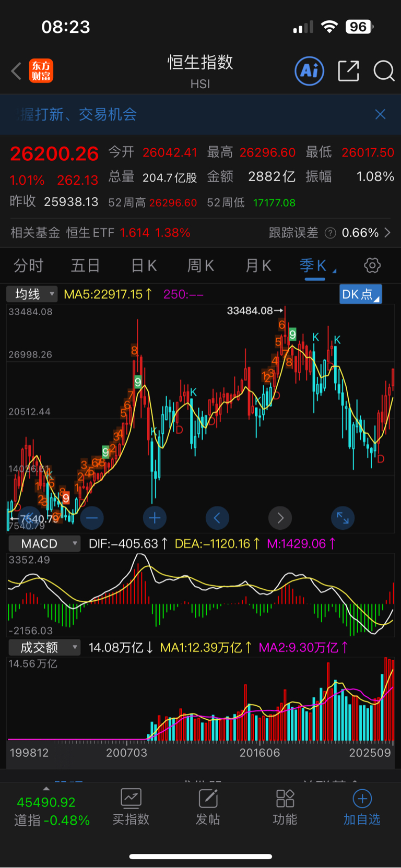Open the 季K period dropdown tab

tap(317, 266)
